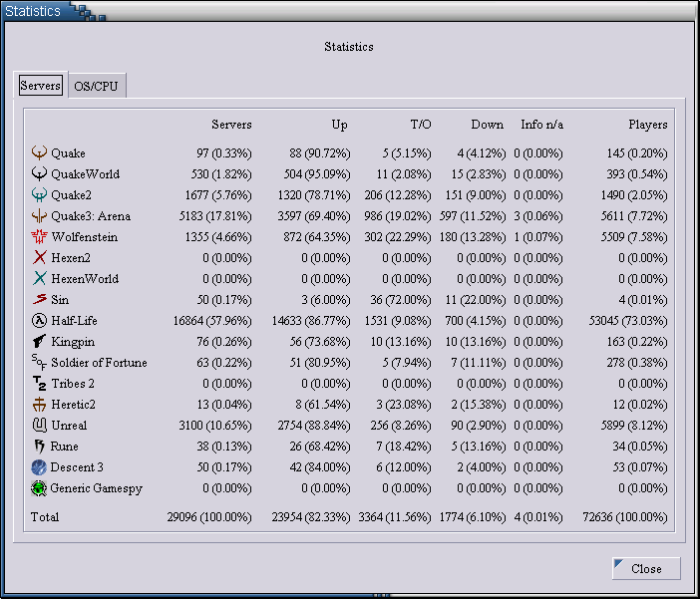Click the Kingpin game icon

pyautogui.click(x=39, y=341)
